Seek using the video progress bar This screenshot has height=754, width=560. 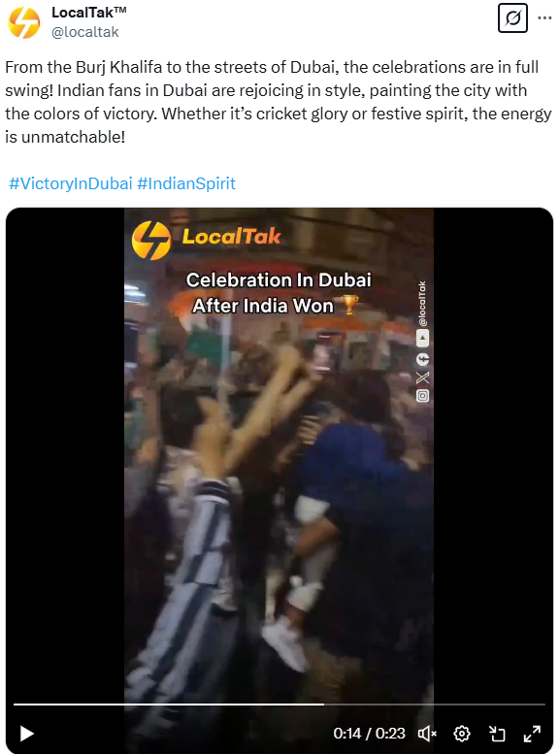pos(280,705)
